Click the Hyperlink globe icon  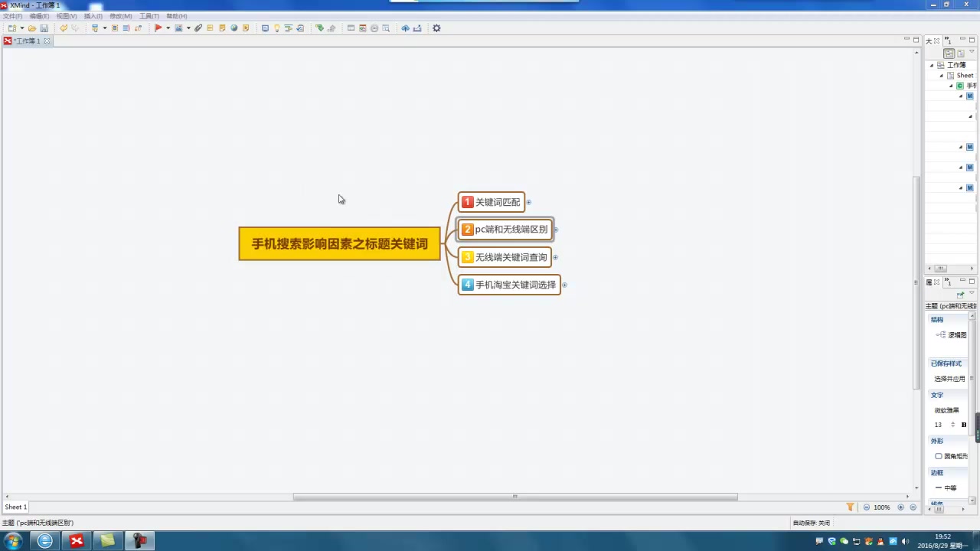click(234, 28)
